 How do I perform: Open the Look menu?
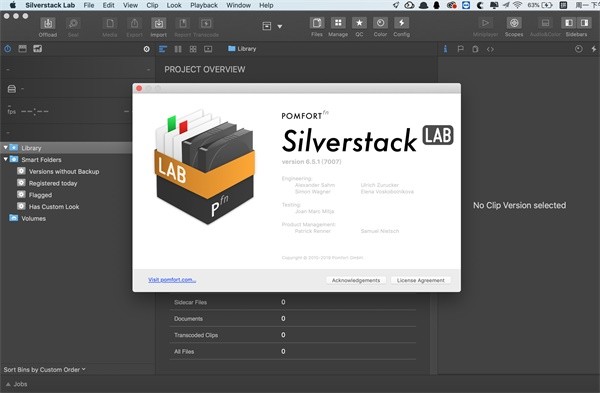(174, 5)
